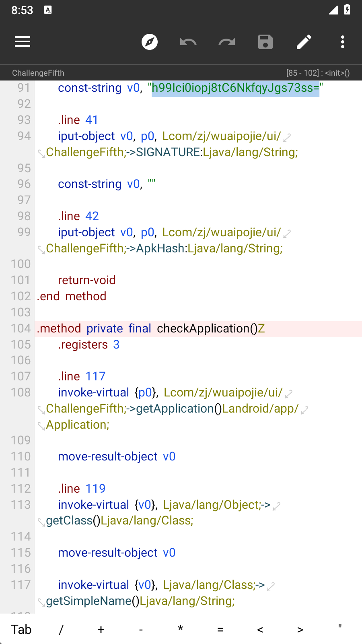This screenshot has height=644, width=362.
Task: Tap line number 104 in gutter
Action: tap(21, 329)
